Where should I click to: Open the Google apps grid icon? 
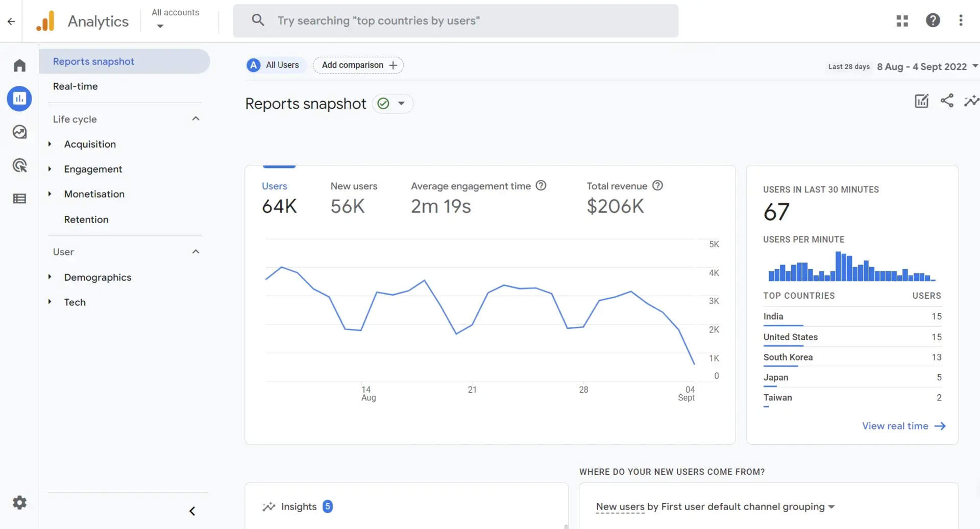pos(902,20)
